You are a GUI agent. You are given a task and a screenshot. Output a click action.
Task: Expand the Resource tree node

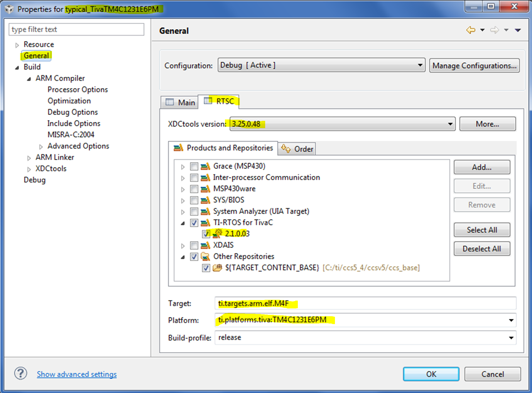(17, 45)
